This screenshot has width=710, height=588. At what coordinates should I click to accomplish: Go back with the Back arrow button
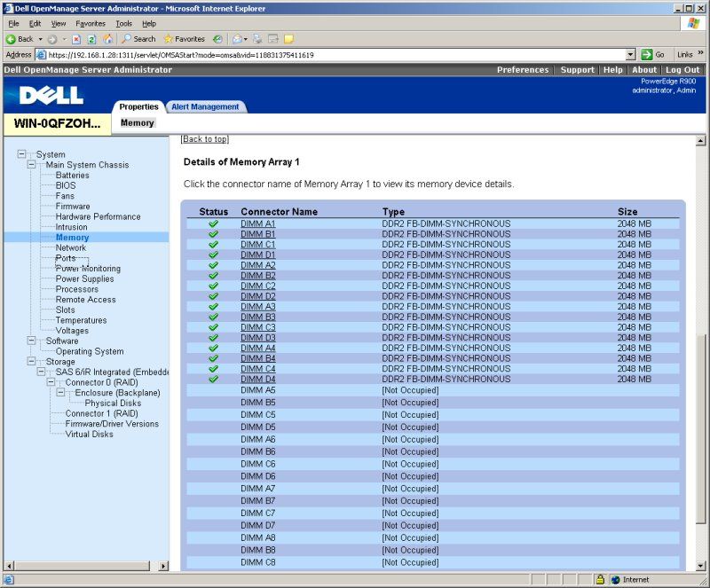(x=20, y=39)
